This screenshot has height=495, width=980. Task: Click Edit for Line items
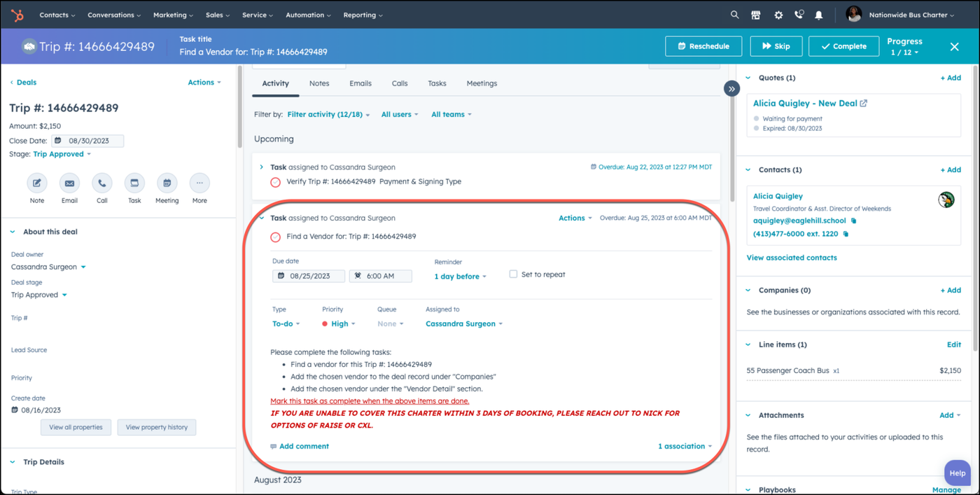pyautogui.click(x=953, y=344)
